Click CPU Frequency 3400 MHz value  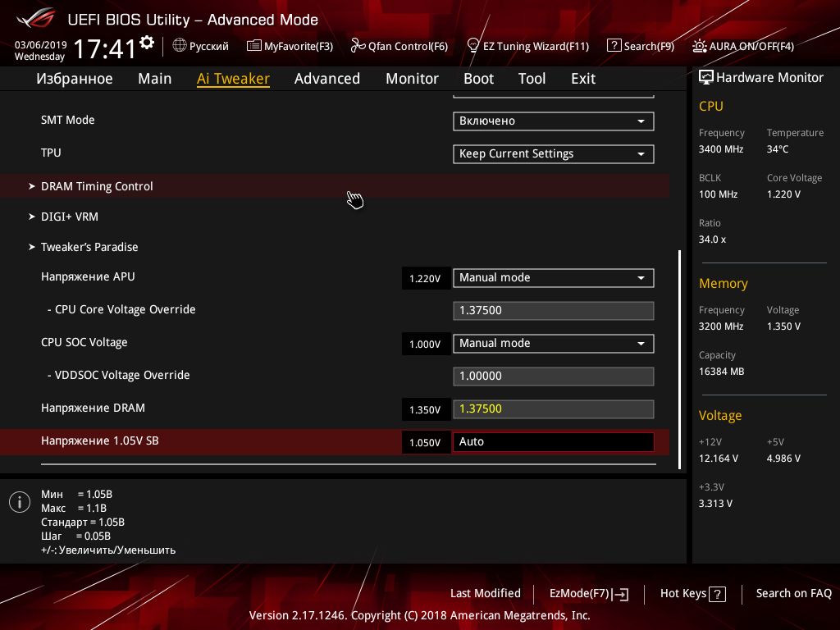(720, 149)
